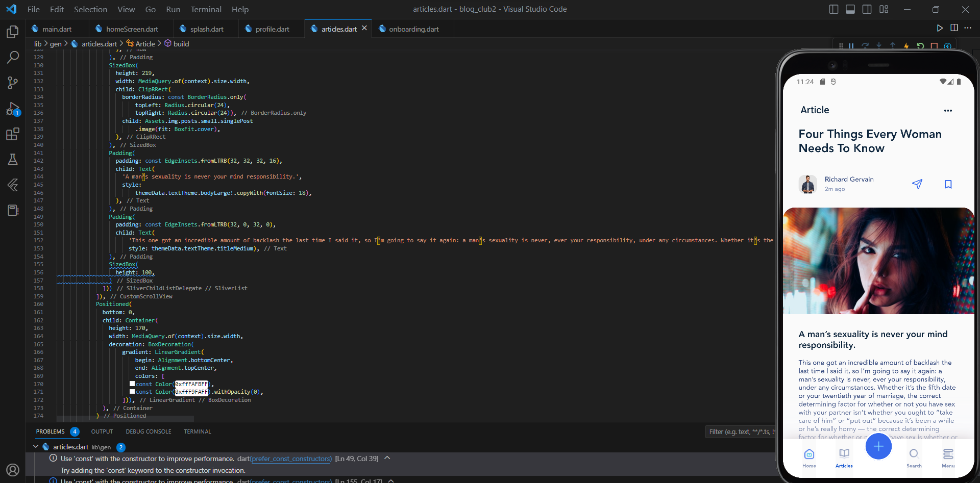Toggle the Secondary Side Bar layout icon

(867, 9)
